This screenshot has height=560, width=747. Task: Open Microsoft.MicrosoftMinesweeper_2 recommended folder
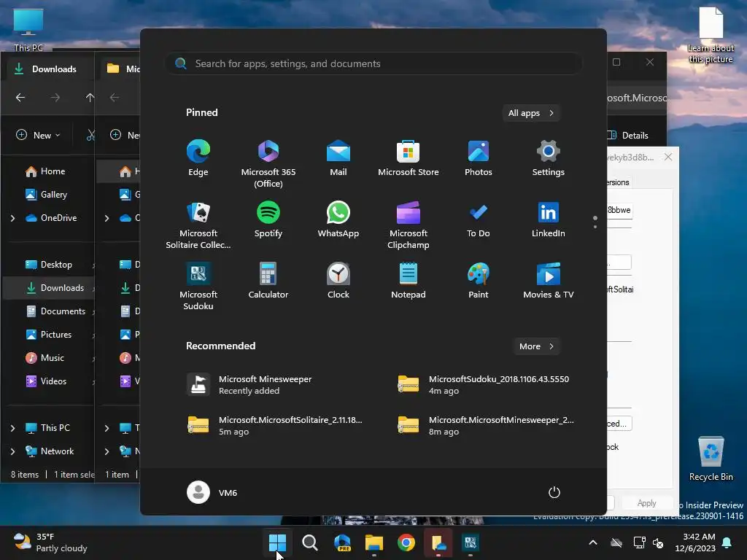pos(486,426)
